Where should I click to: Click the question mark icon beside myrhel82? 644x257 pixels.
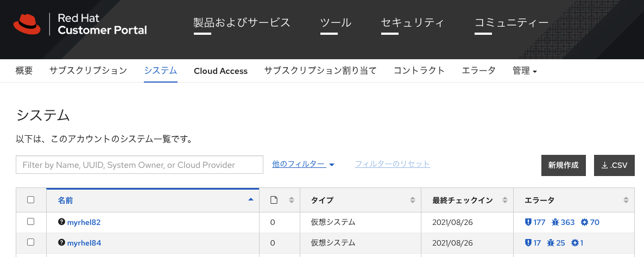61,222
